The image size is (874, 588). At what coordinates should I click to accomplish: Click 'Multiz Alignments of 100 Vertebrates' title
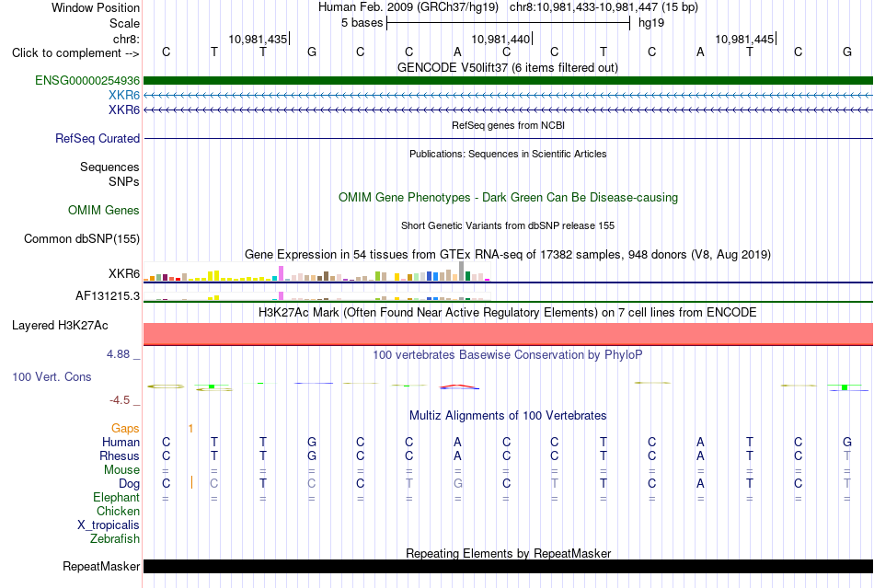[508, 415]
